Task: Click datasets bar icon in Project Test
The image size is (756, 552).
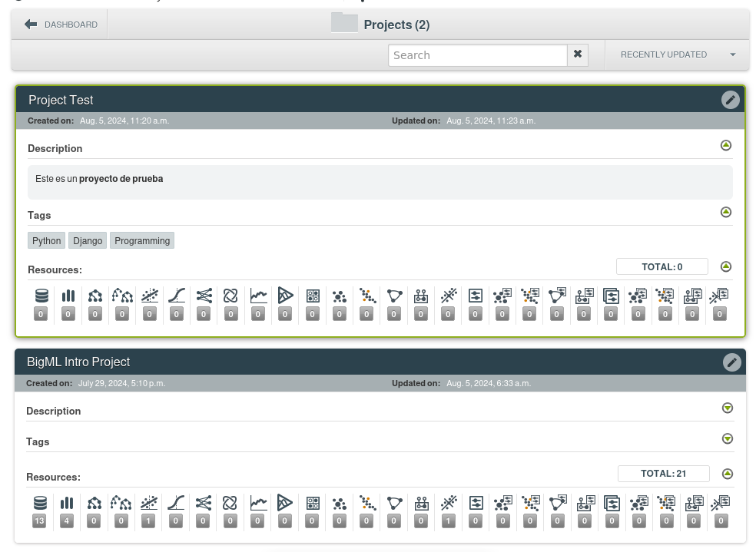Action: [x=68, y=296]
